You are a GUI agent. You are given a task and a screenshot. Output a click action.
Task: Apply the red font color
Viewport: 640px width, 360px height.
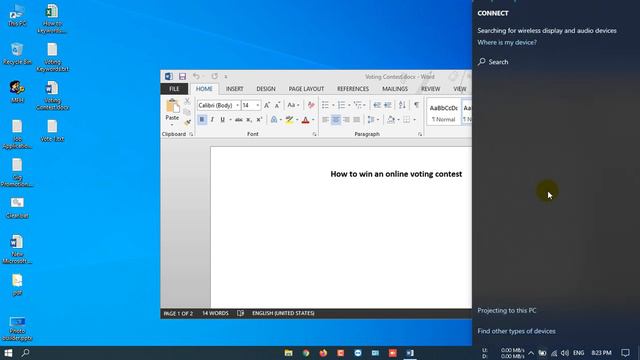pyautogui.click(x=305, y=120)
